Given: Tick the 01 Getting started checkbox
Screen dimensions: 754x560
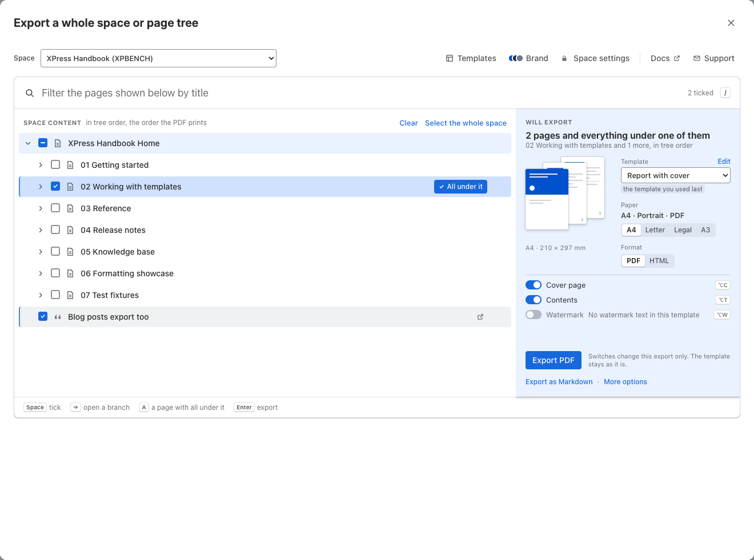Looking at the screenshot, I should (x=55, y=164).
